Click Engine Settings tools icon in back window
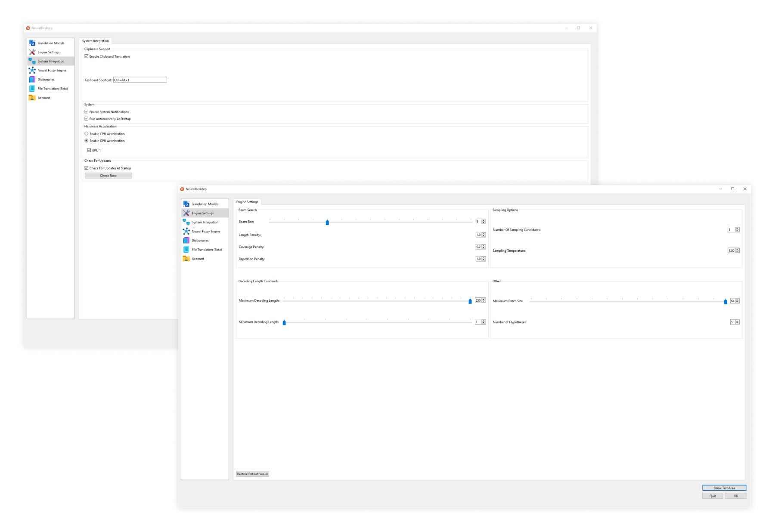 click(32, 52)
